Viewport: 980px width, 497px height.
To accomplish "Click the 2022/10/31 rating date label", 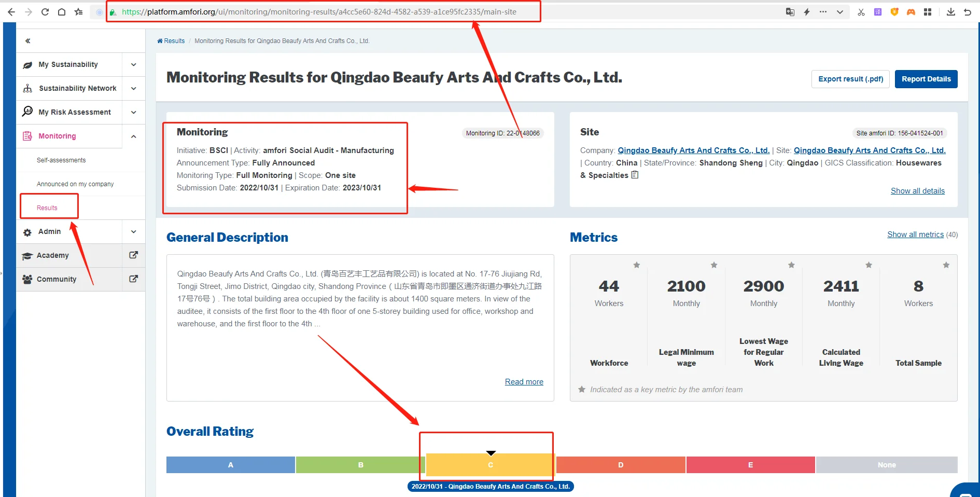I will [x=491, y=487].
